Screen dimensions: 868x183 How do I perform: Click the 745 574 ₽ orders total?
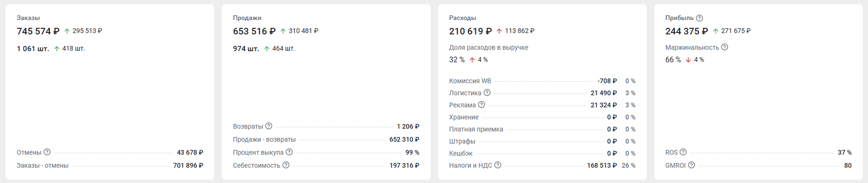pyautogui.click(x=38, y=31)
